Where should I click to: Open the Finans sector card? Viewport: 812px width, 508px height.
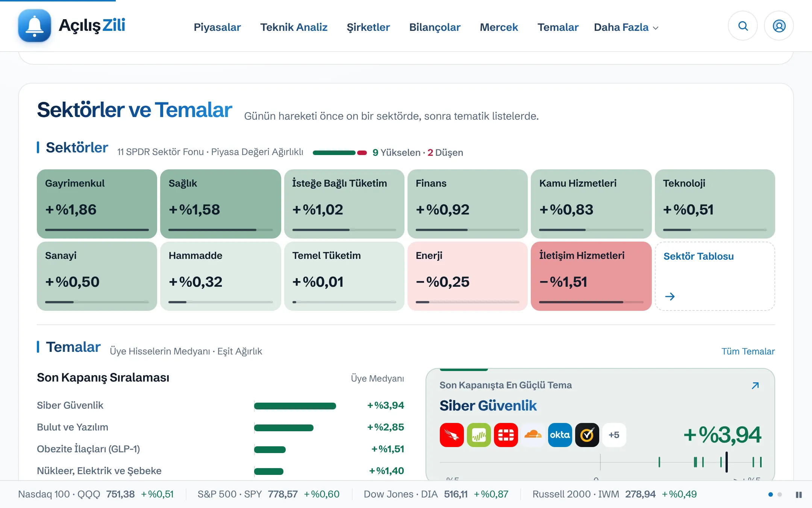468,204
